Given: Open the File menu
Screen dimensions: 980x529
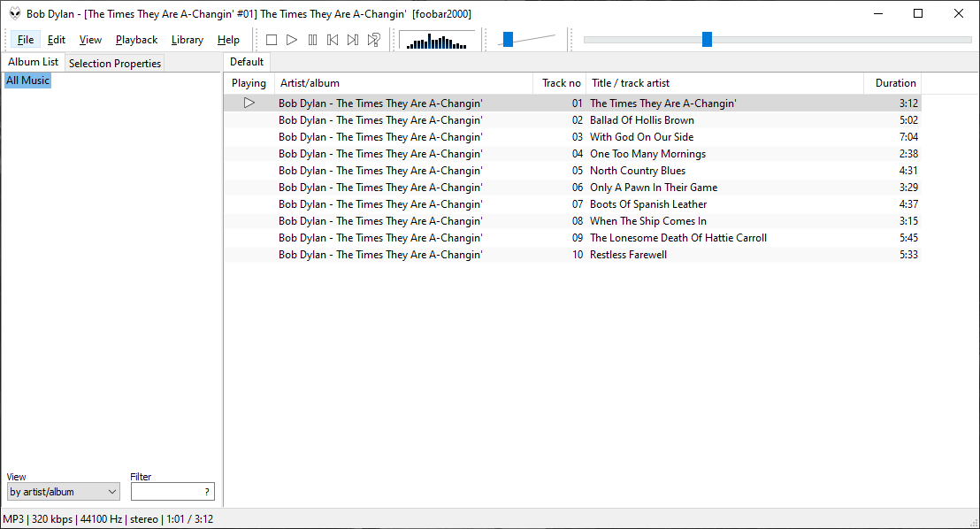Looking at the screenshot, I should tap(26, 40).
